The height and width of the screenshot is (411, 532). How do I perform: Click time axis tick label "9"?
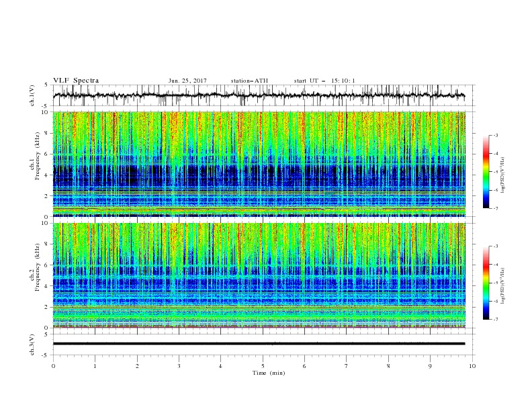(430, 366)
